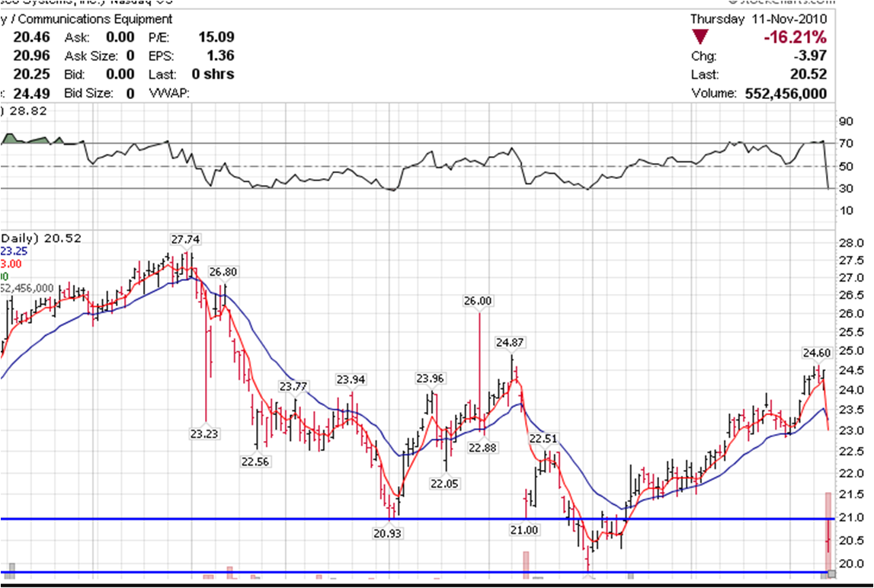Click the 26.80 price label

223,272
